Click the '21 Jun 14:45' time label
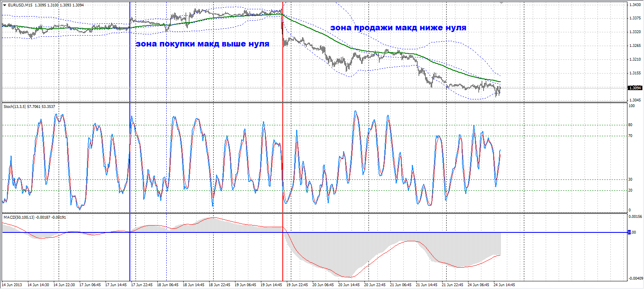Image resolution: width=644 pixels, height=289 pixels. click(x=427, y=285)
